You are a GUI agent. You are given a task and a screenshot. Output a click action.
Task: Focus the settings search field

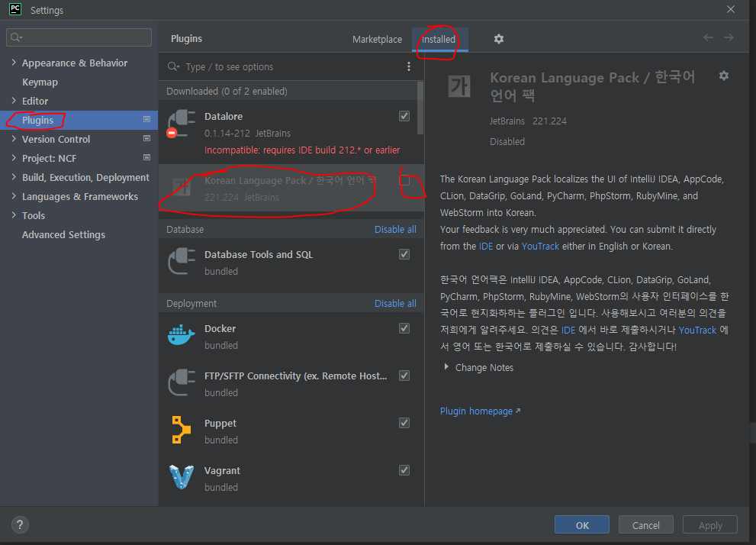(x=79, y=37)
